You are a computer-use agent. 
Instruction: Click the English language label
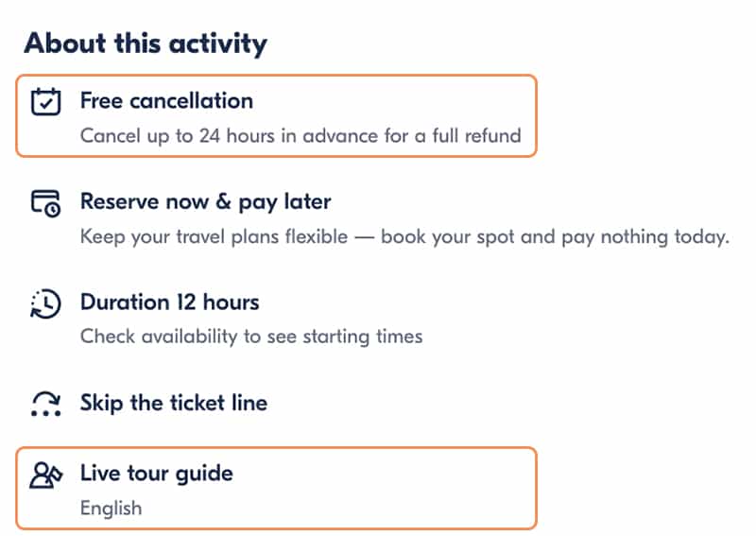coord(111,508)
